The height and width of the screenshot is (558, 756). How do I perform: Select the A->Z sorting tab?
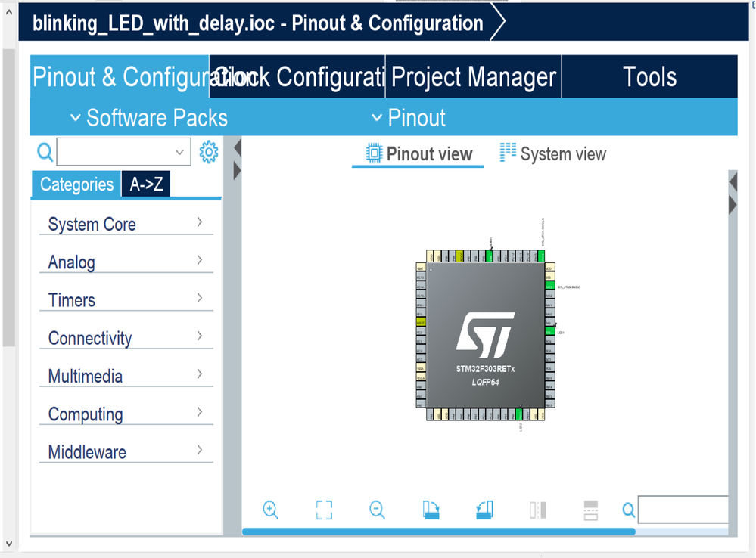click(x=146, y=184)
